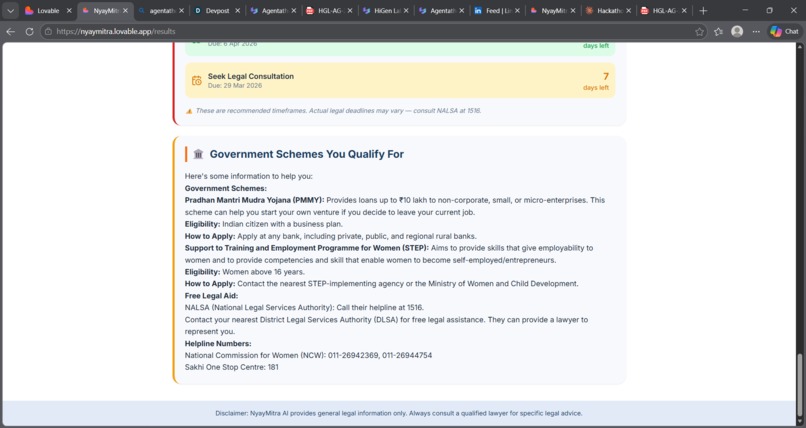
Task: Click the "7" days left counter
Action: tap(606, 77)
